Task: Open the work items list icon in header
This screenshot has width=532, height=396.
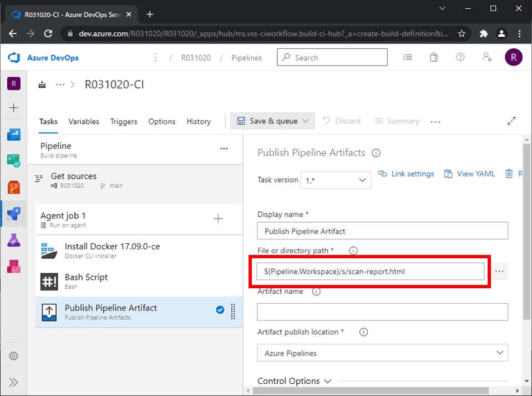Action: tap(408, 57)
